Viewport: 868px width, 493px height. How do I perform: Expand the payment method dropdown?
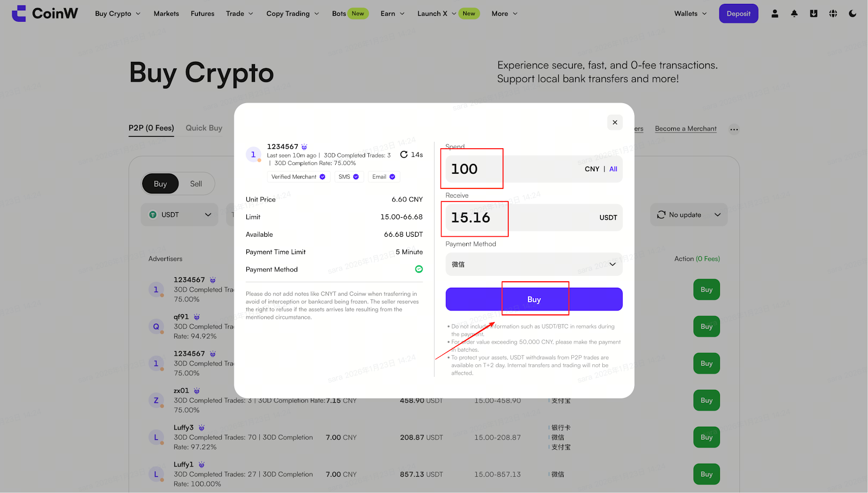coord(534,264)
